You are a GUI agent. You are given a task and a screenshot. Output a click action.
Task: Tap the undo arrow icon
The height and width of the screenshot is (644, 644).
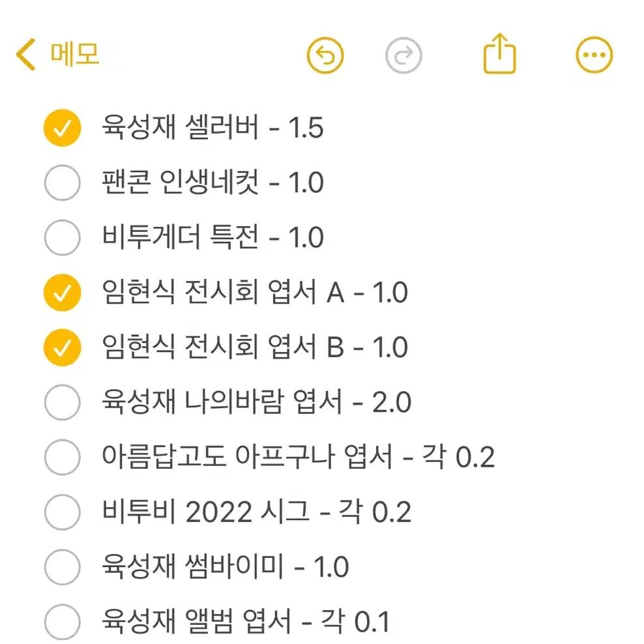pos(325,55)
